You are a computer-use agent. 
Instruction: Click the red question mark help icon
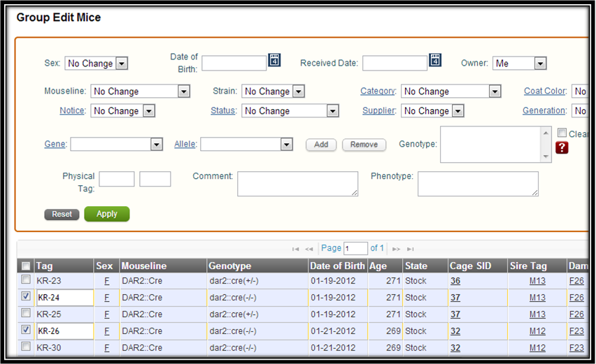[562, 147]
